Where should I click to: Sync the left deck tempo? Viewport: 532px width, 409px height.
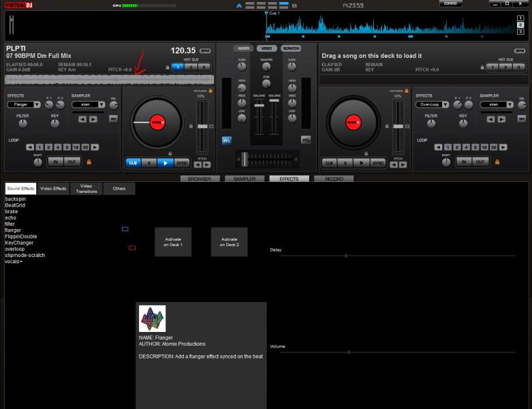tap(182, 164)
